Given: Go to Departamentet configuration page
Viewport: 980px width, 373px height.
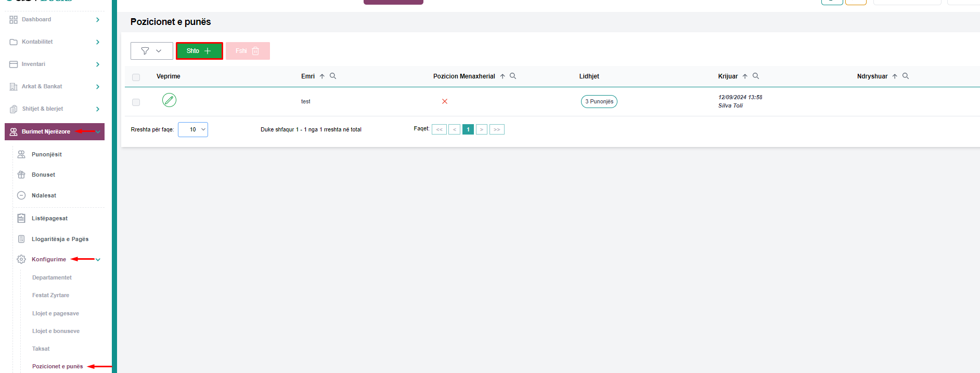Looking at the screenshot, I should [x=52, y=277].
